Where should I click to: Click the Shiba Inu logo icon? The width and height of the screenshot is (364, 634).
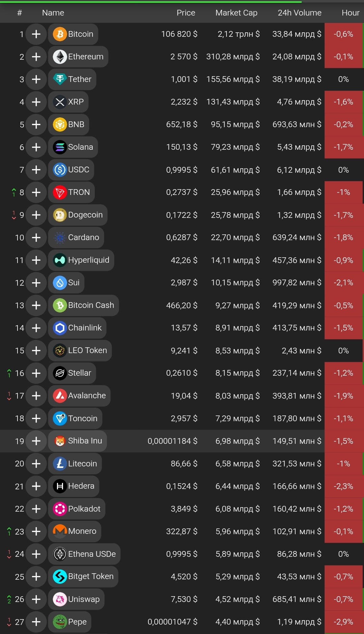60,441
